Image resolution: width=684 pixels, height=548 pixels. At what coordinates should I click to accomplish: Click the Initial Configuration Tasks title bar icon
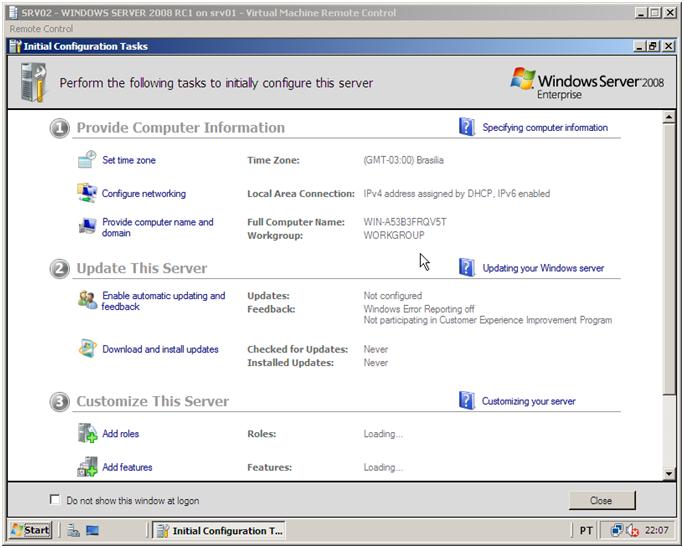pyautogui.click(x=15, y=46)
